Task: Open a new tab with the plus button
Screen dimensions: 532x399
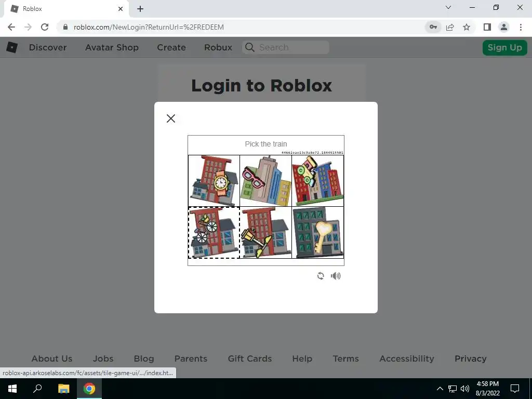Action: [140, 9]
